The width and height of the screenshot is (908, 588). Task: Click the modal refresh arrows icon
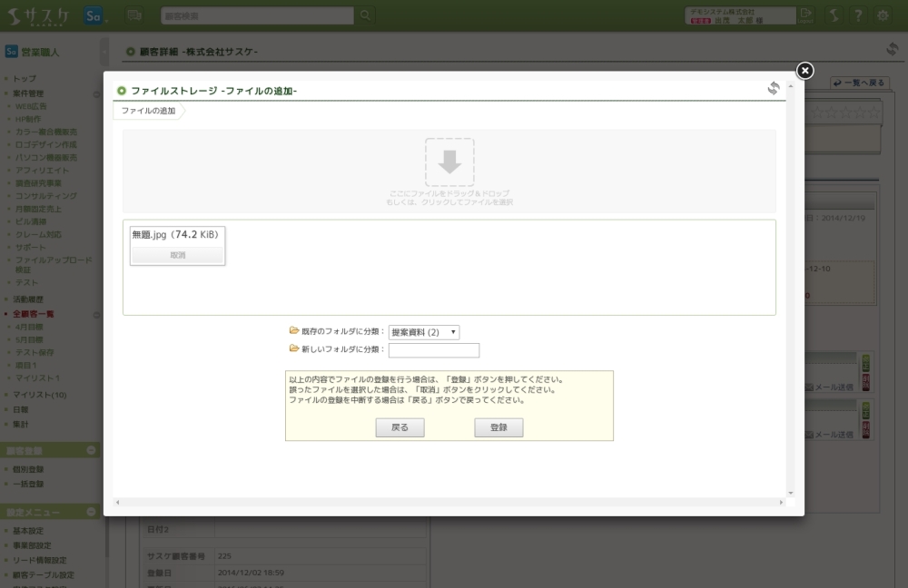[773, 88]
